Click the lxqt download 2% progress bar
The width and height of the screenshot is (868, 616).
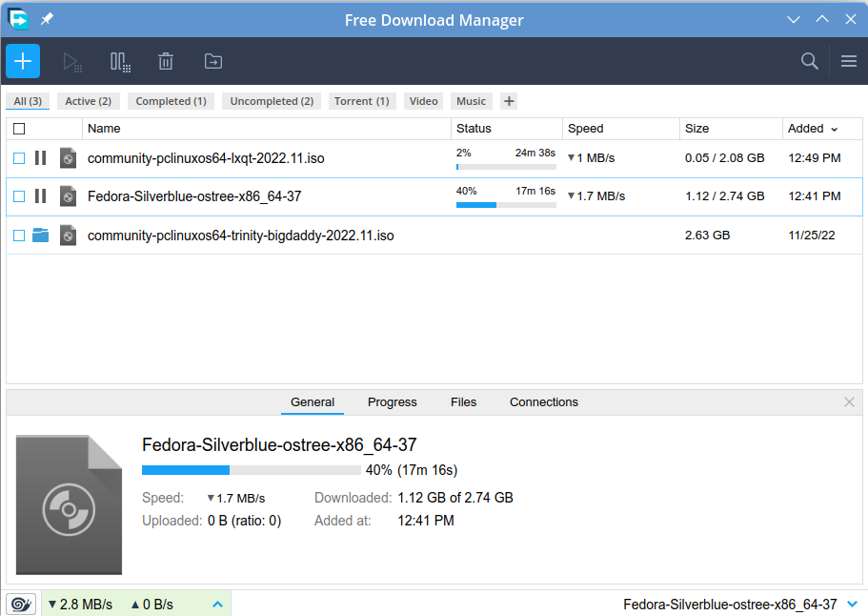pyautogui.click(x=506, y=167)
